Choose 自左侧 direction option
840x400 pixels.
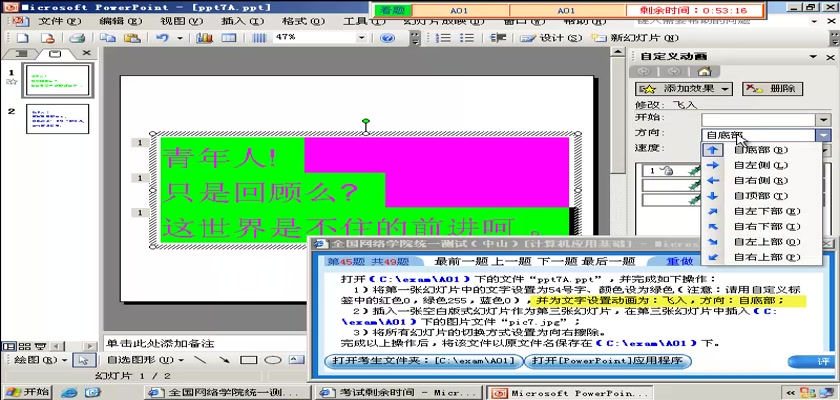(x=762, y=165)
